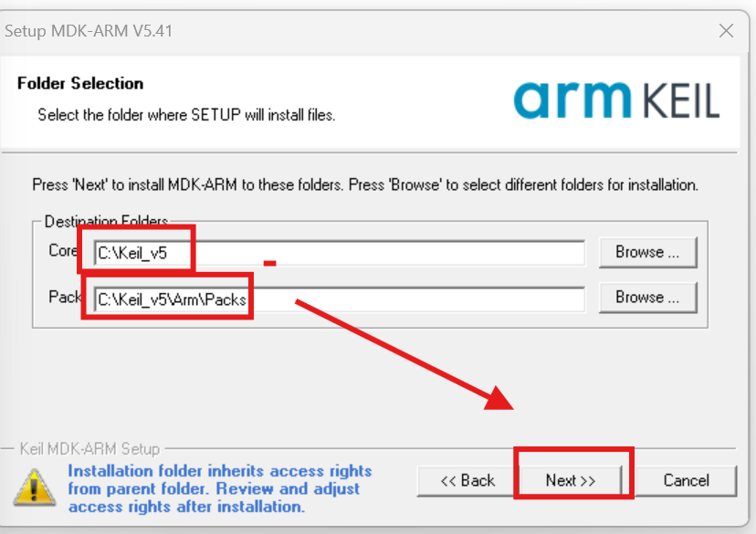Focus the Core folder path field
Viewport: 756px width, 534px height.
click(x=340, y=253)
